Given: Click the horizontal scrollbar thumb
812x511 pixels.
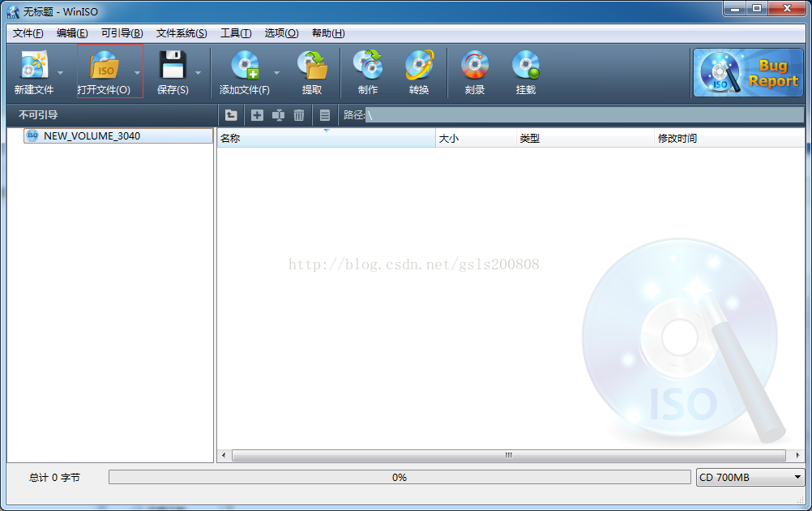Looking at the screenshot, I should coord(509,456).
